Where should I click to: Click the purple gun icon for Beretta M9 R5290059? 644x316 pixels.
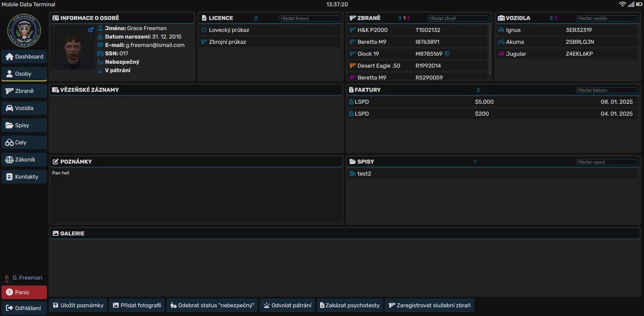click(x=353, y=77)
